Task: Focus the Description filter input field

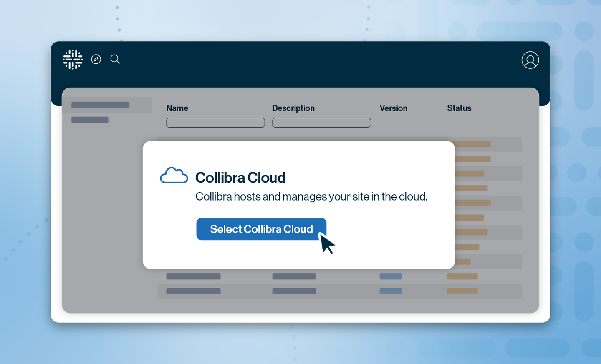Action: (321, 123)
